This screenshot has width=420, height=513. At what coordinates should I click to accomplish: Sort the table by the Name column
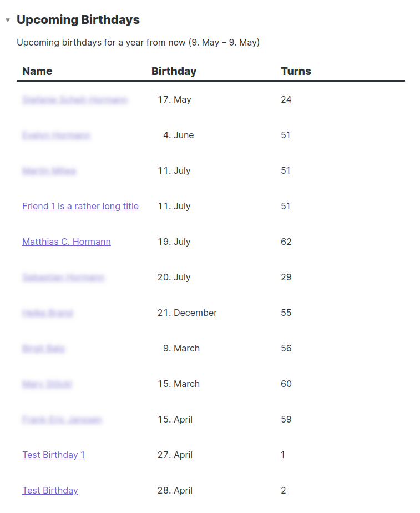[37, 71]
